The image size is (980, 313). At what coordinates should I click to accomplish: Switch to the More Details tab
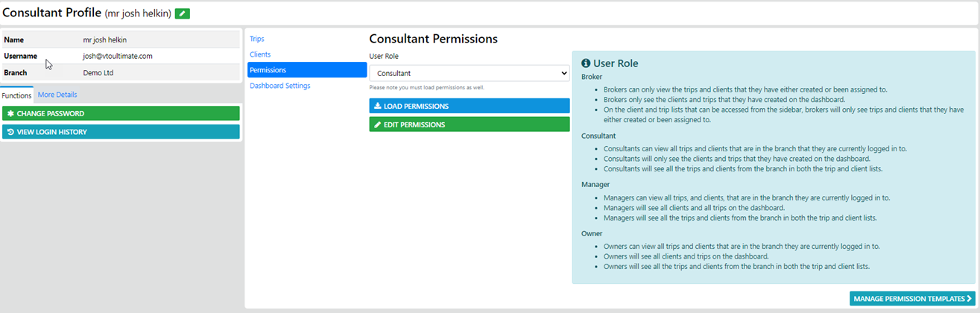tap(57, 95)
